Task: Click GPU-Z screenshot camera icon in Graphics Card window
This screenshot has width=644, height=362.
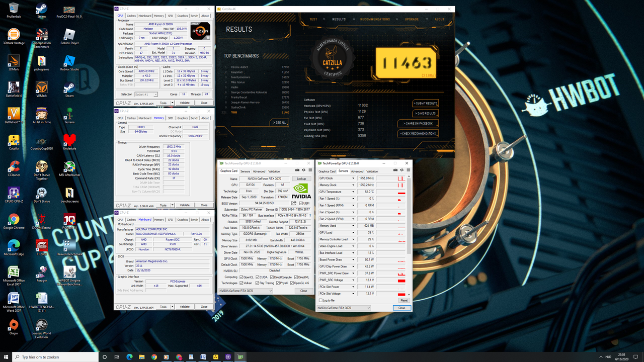Action: (298, 170)
